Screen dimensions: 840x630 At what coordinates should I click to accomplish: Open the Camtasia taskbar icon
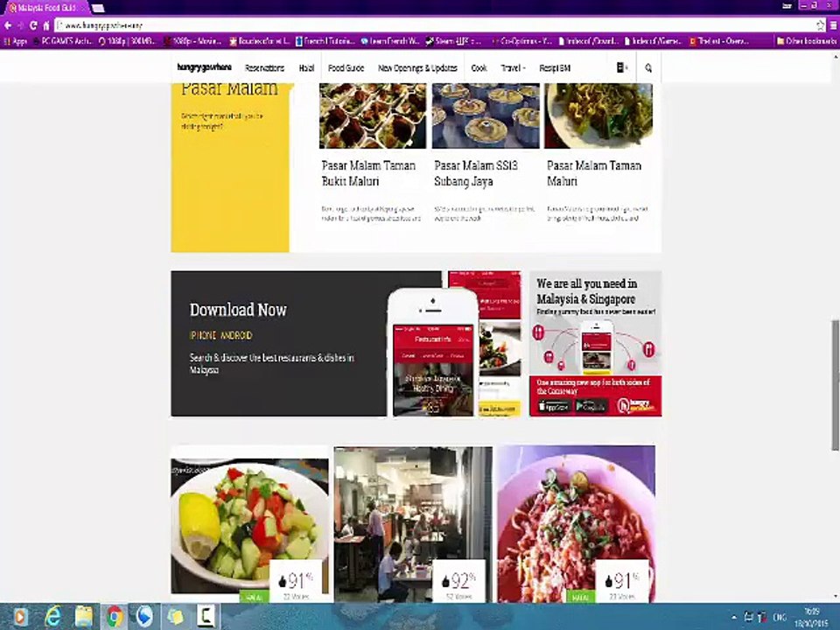[x=206, y=617]
